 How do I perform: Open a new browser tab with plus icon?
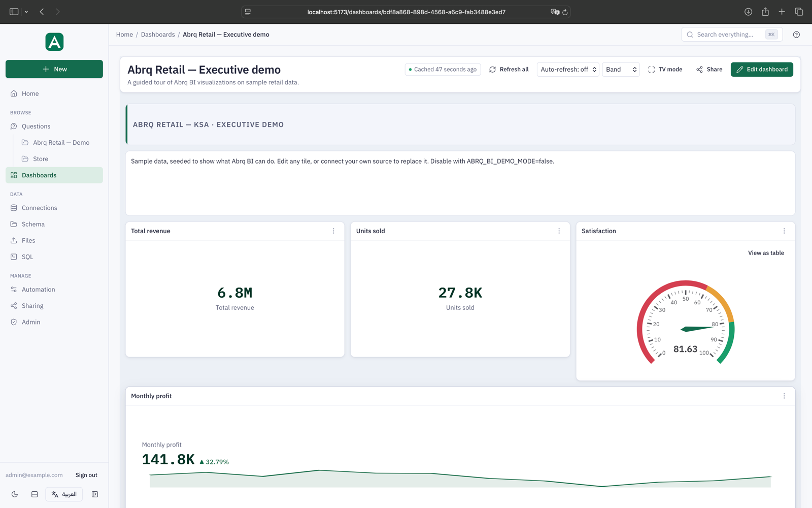[x=782, y=12]
